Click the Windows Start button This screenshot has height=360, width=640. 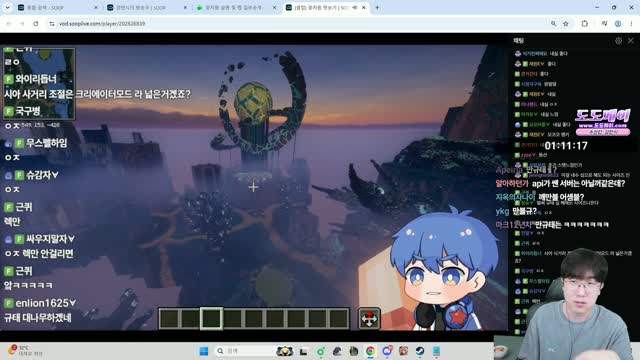(x=204, y=351)
